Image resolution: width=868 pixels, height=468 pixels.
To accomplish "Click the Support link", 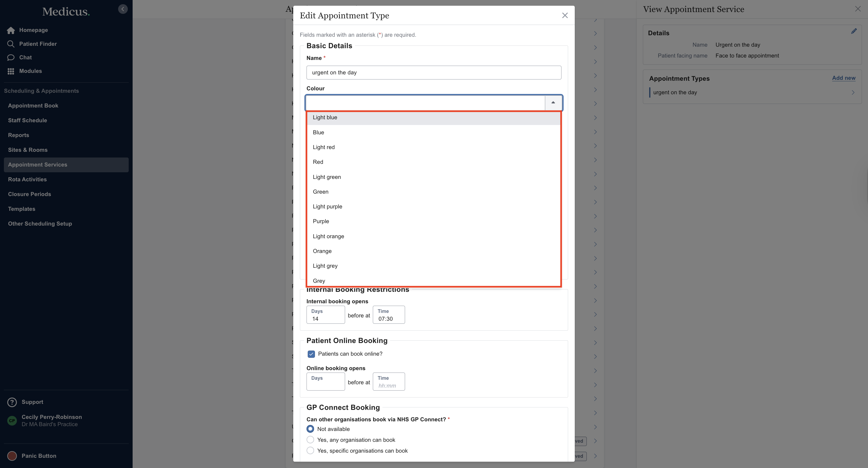I will tap(32, 402).
